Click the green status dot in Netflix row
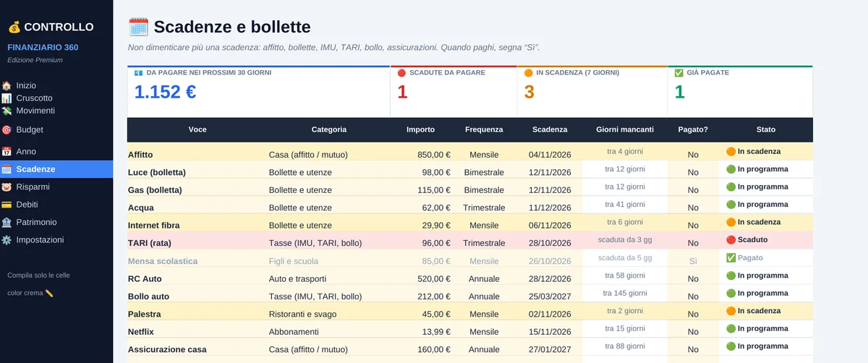 731,329
